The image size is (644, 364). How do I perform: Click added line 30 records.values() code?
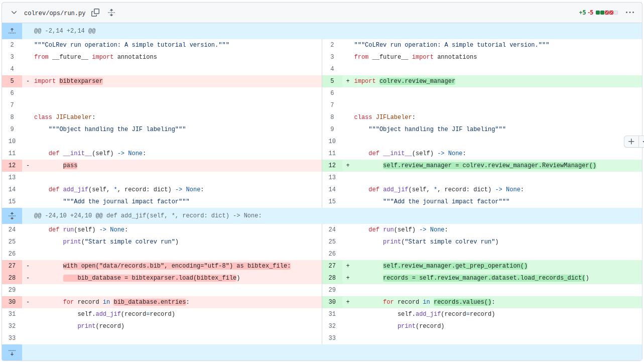coord(462,302)
